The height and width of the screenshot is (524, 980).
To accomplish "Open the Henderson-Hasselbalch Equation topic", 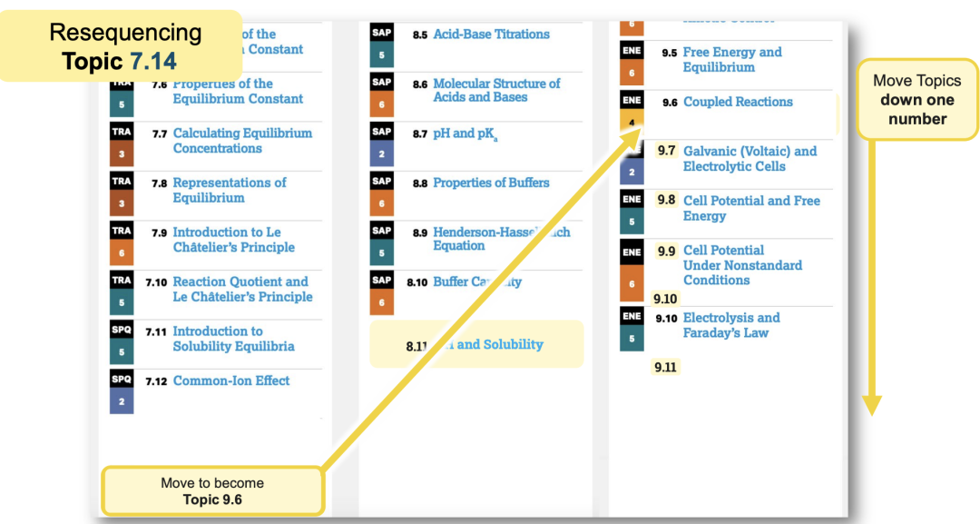I will pos(501,239).
